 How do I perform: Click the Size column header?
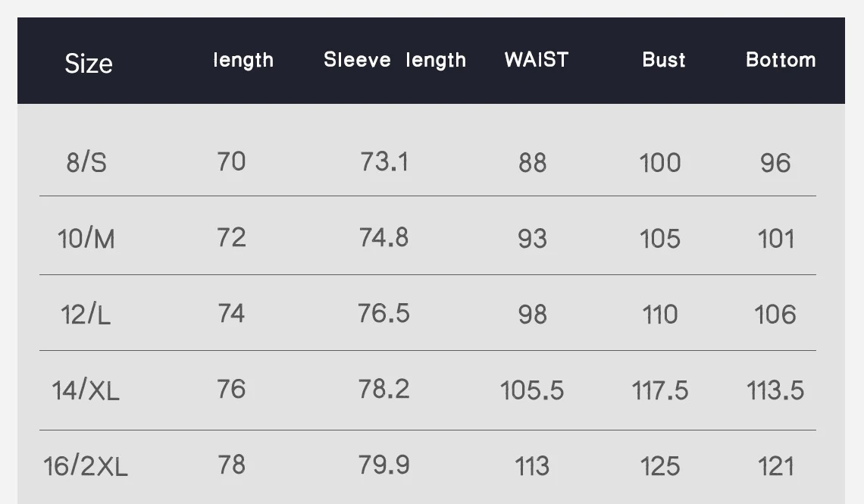coord(89,63)
